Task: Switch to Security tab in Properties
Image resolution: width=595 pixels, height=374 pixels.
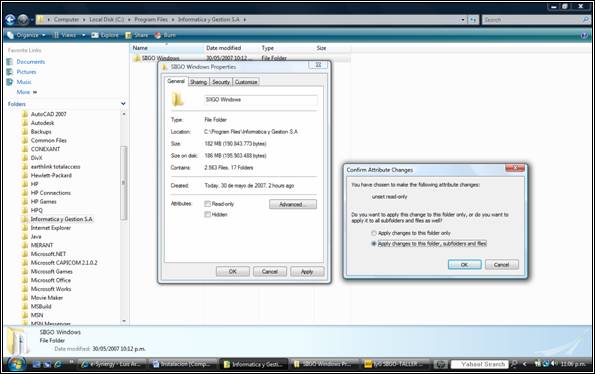Action: 221,82
